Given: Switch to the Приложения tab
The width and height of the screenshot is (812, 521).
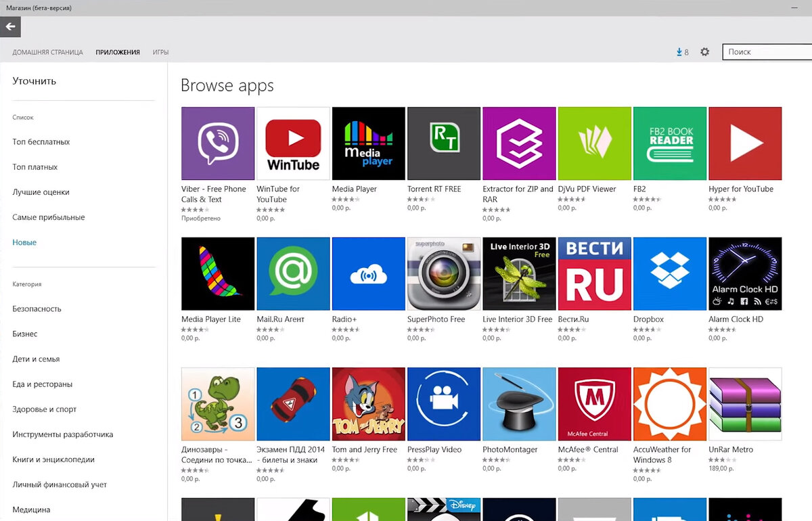Looking at the screenshot, I should tap(118, 52).
